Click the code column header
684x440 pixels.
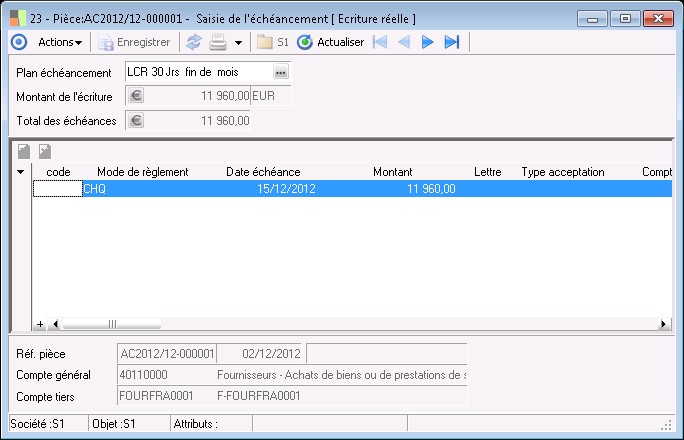[x=58, y=172]
